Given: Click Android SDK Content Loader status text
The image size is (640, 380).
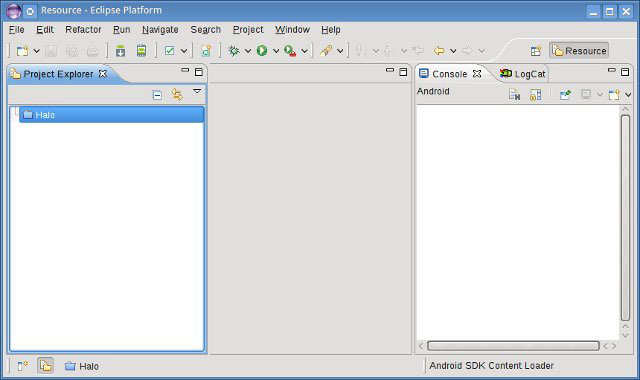Looking at the screenshot, I should [491, 366].
